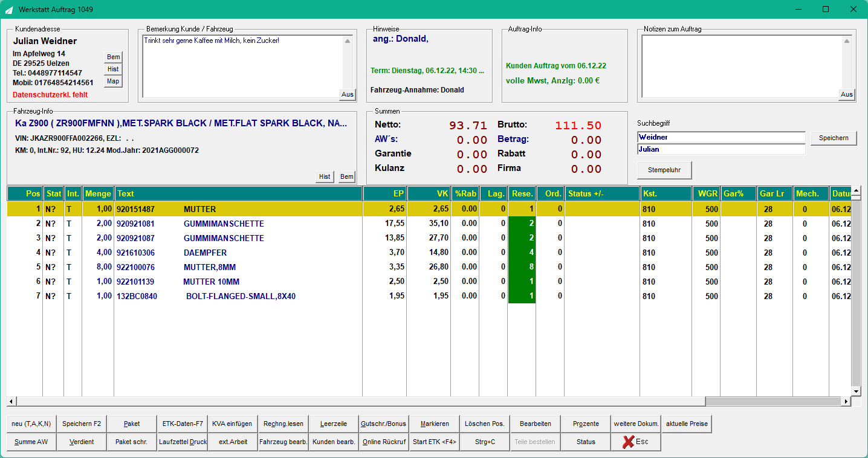868x458 pixels.
Task: Open the customer history Hist button
Action: [113, 69]
